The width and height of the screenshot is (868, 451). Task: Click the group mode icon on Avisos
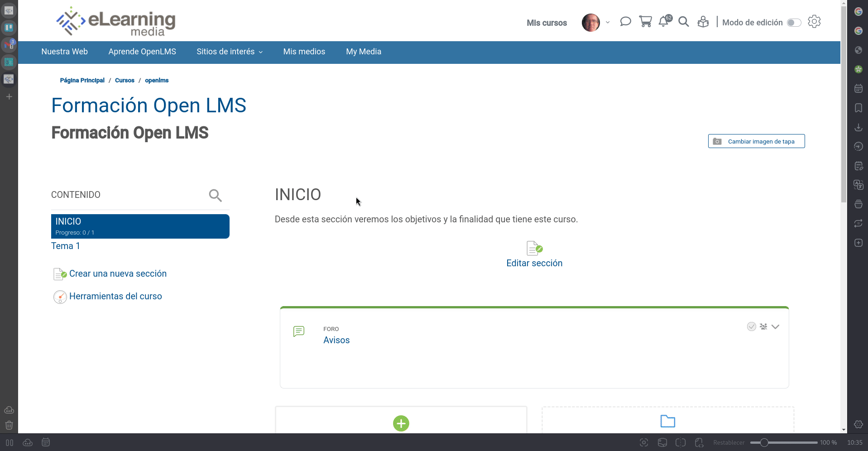[x=763, y=326]
